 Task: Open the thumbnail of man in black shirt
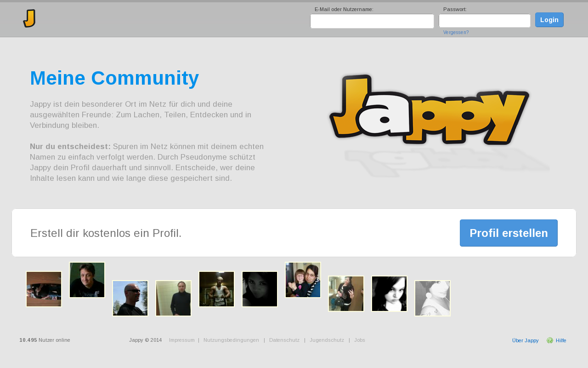(87, 280)
